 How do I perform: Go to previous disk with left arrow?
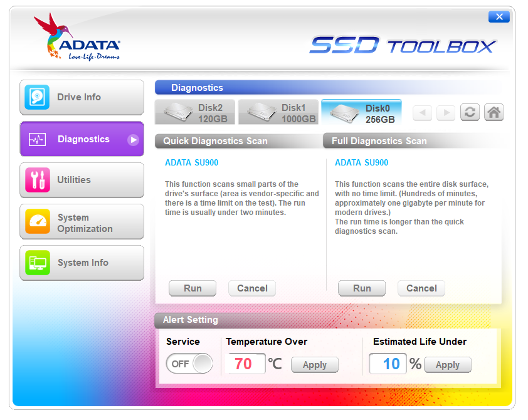tap(423, 112)
